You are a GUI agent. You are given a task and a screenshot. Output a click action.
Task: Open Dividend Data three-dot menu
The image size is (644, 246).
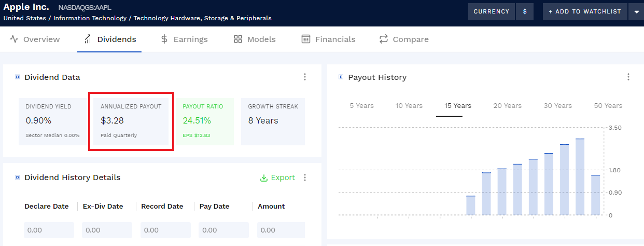tap(305, 77)
